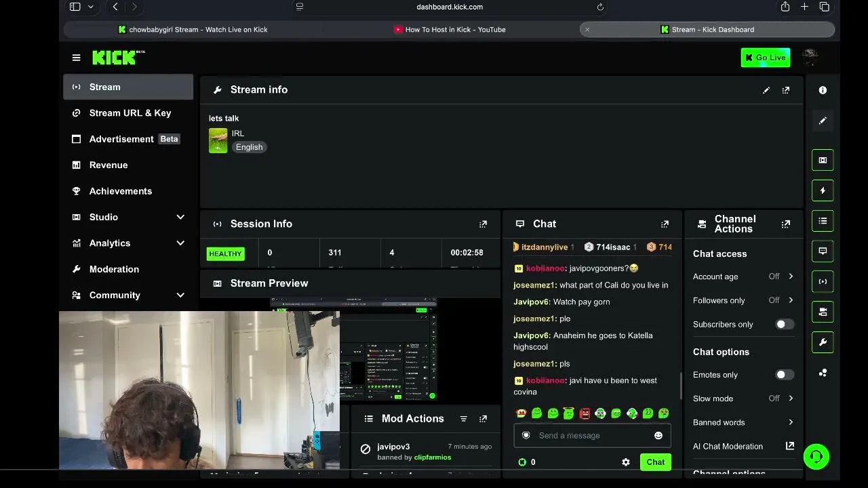Click the dashboard.kick.com address bar

coord(450,7)
